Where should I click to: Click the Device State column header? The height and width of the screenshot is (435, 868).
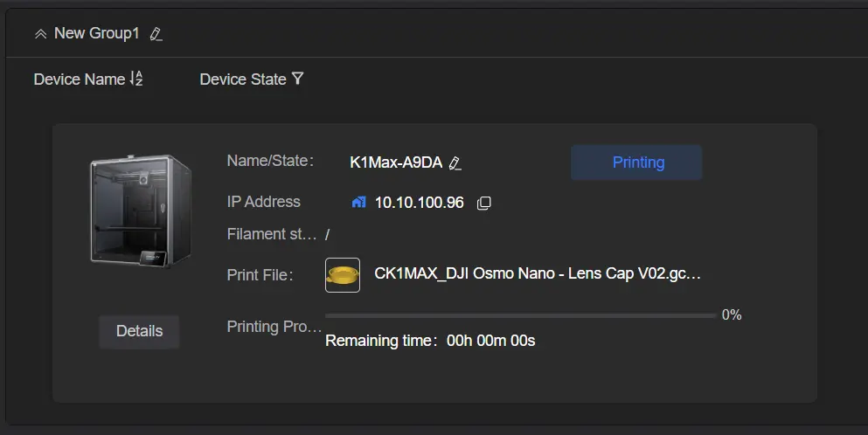coord(242,79)
